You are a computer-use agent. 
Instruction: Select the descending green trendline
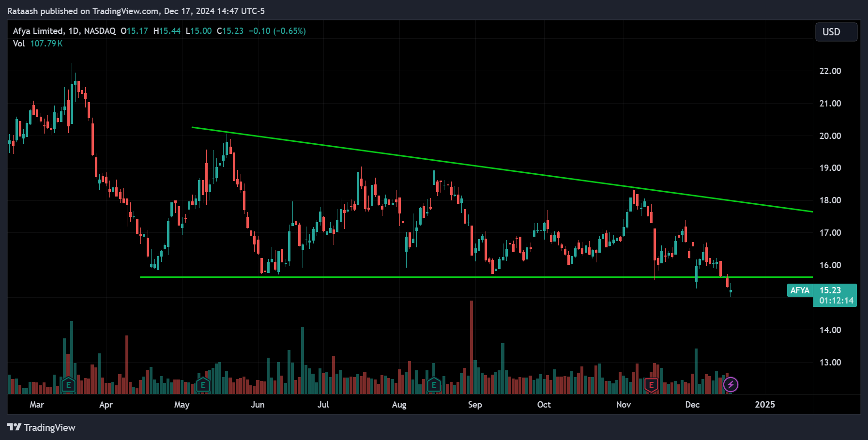click(x=502, y=169)
